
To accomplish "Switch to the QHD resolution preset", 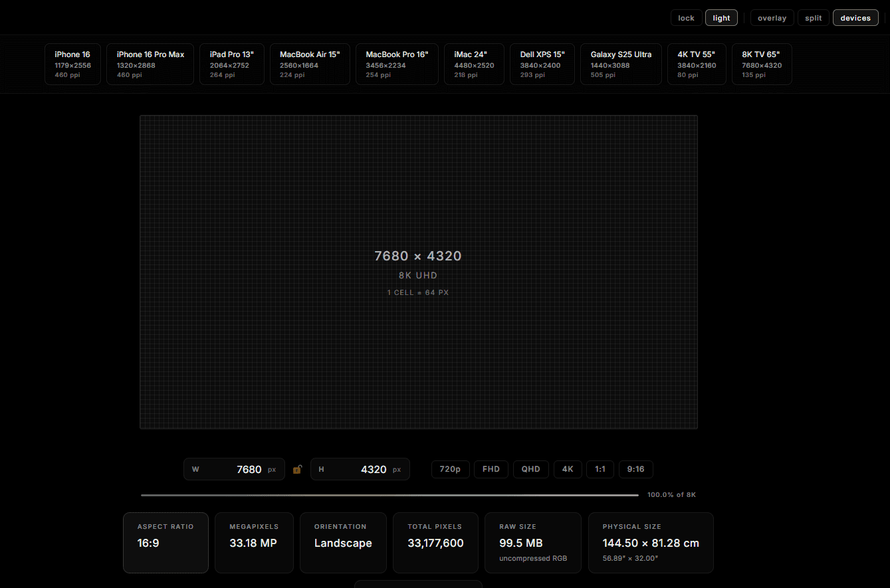I will click(530, 469).
